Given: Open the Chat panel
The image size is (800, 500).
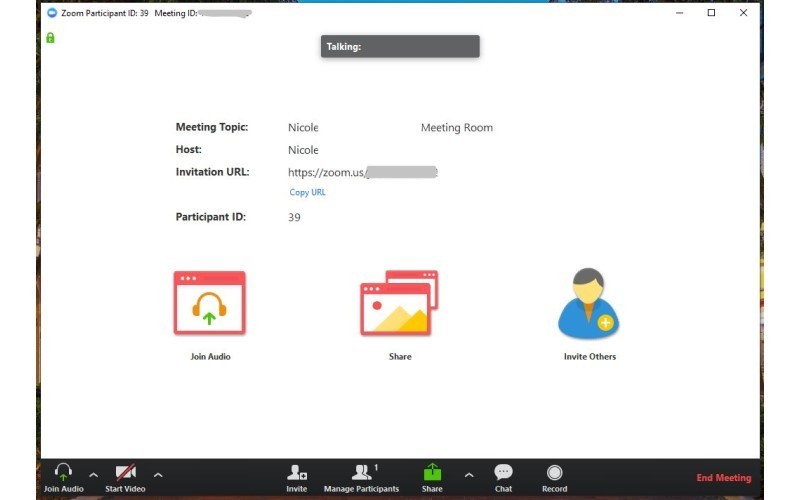Looking at the screenshot, I should point(503,478).
